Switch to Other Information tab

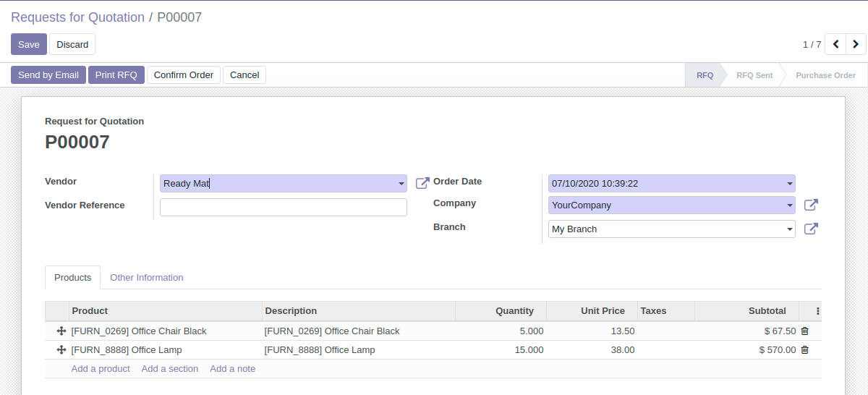(146, 278)
